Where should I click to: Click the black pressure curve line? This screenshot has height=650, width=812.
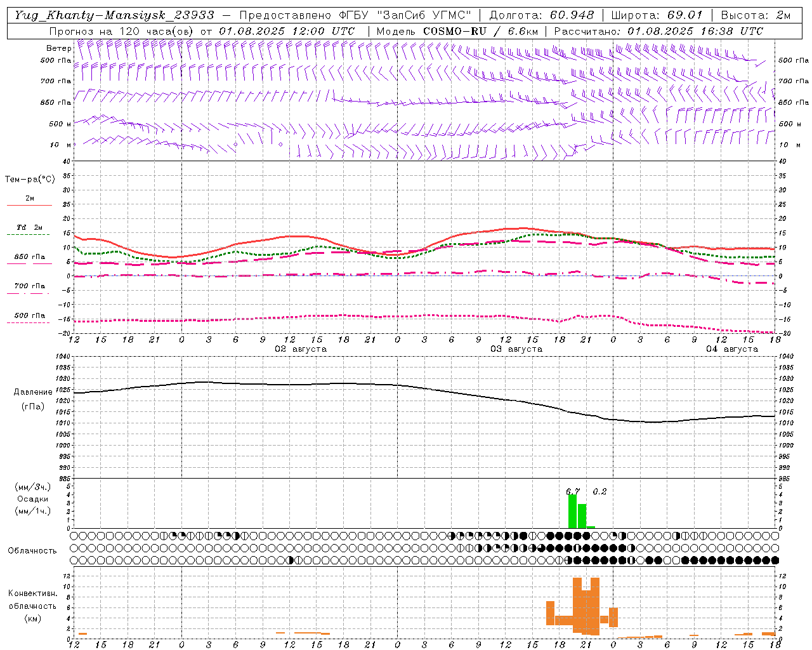point(425,388)
